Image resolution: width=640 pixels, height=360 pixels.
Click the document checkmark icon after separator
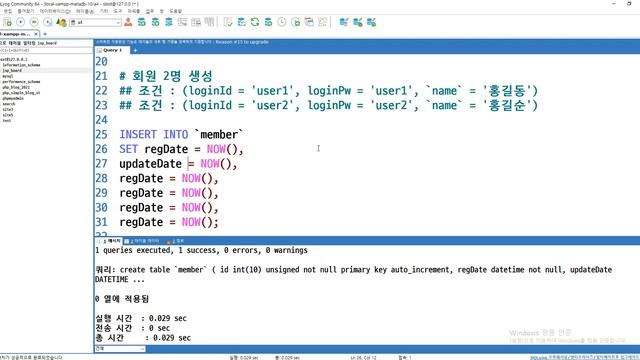(x=228, y=22)
